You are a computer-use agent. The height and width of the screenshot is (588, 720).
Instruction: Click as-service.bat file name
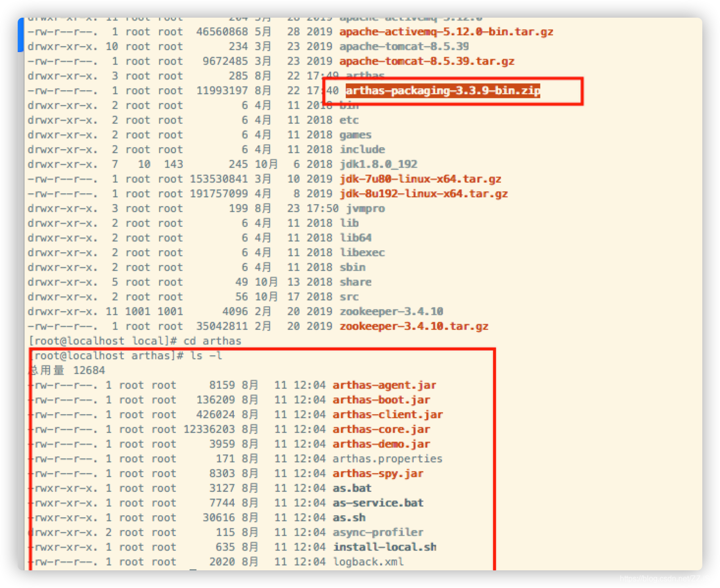tap(378, 503)
